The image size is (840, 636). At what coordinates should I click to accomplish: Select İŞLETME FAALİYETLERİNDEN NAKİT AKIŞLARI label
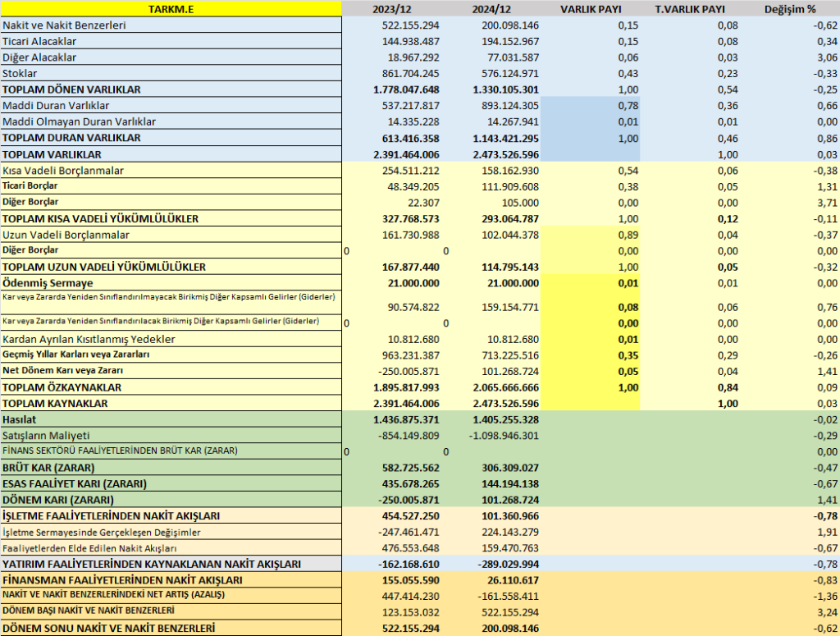[x=111, y=516]
